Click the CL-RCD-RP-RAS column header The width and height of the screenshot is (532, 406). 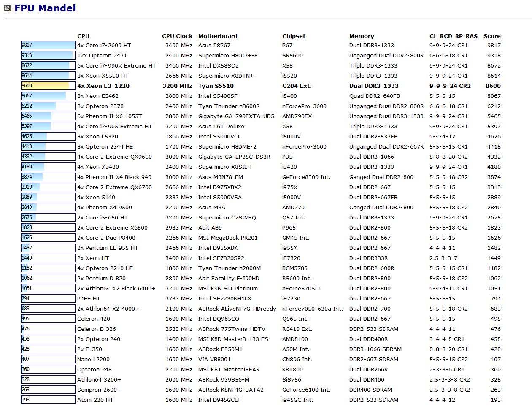click(454, 36)
